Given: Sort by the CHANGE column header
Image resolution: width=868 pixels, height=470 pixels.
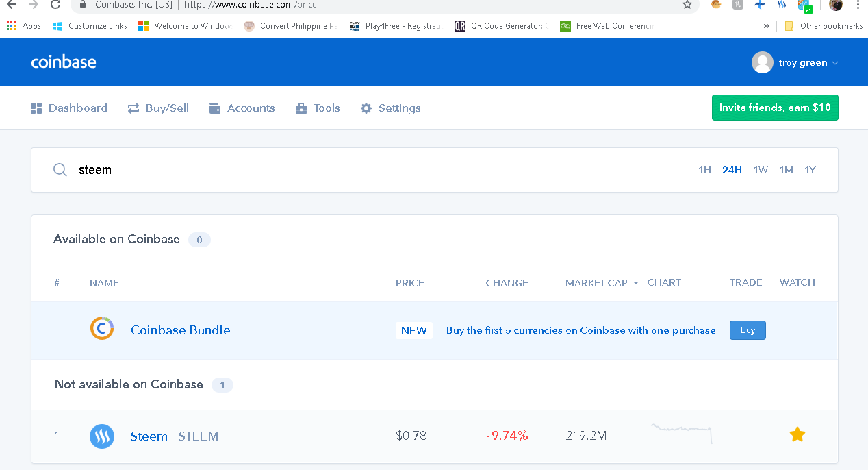Looking at the screenshot, I should click(x=507, y=283).
